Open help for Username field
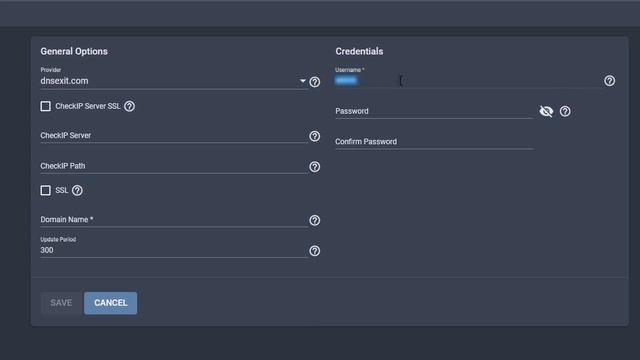 pos(609,81)
